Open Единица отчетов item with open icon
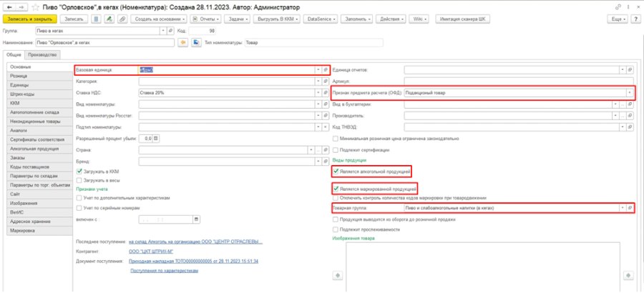The height and width of the screenshot is (293, 644). pyautogui.click(x=630, y=70)
